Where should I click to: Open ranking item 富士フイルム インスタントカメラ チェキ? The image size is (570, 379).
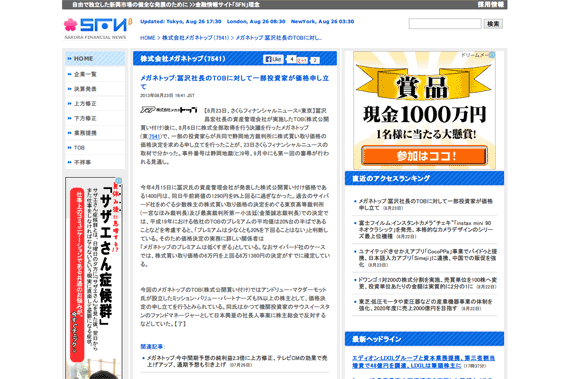[x=425, y=229]
